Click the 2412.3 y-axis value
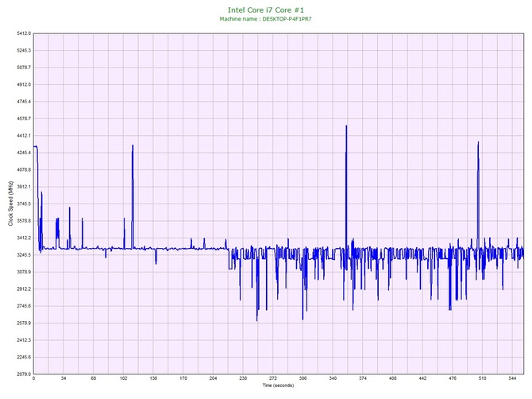Viewport: 532px width, 399px height. tap(24, 340)
